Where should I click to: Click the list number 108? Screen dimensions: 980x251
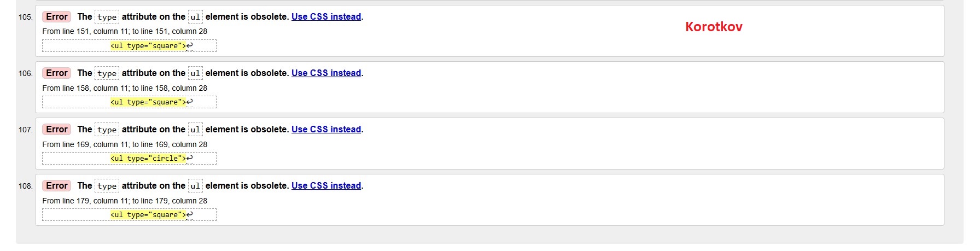[25, 186]
